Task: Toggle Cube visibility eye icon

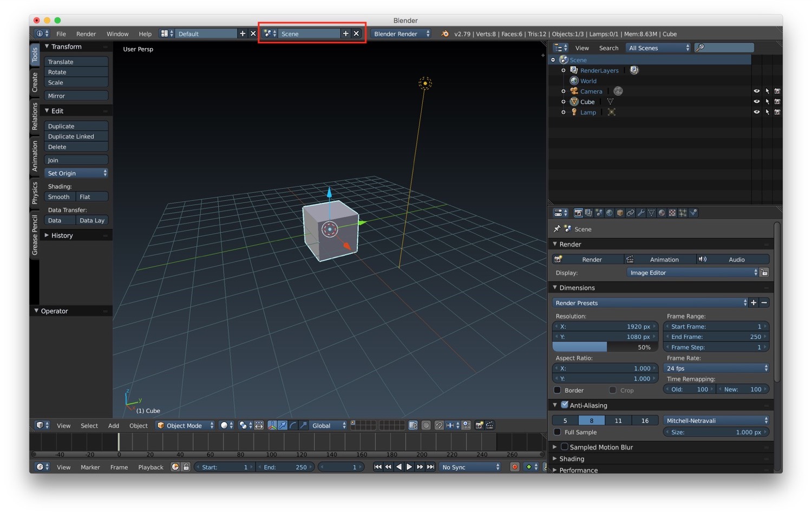Action: (756, 102)
